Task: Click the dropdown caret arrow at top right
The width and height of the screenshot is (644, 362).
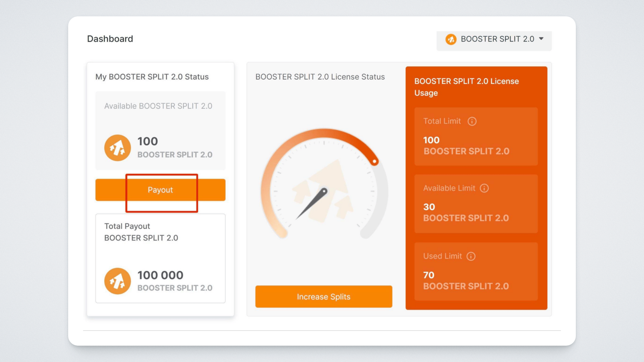Action: (x=541, y=39)
